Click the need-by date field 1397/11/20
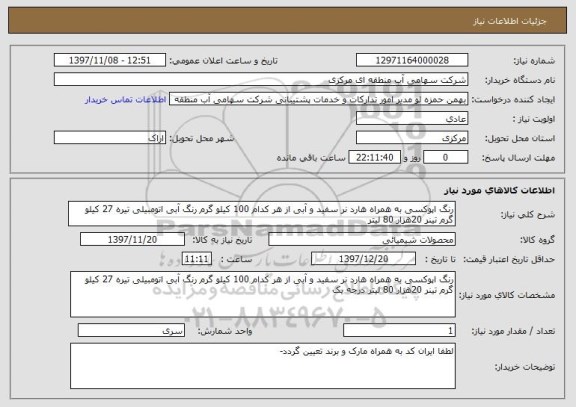 click(132, 239)
